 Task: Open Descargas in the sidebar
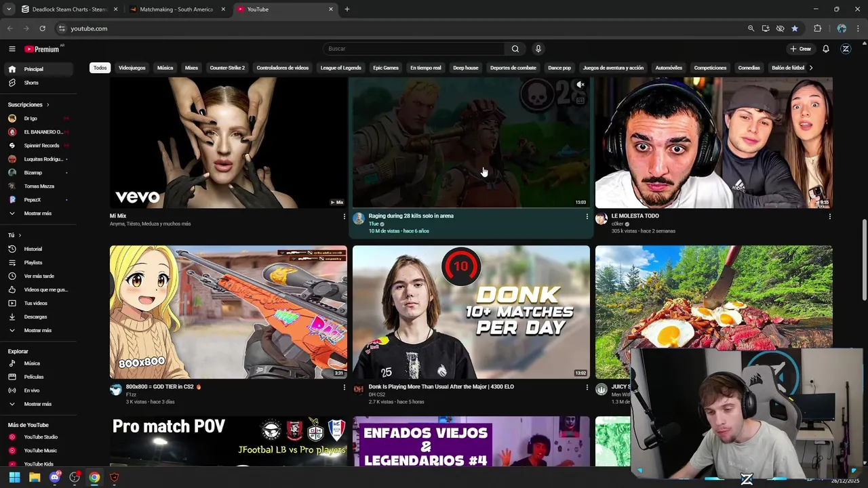35,317
